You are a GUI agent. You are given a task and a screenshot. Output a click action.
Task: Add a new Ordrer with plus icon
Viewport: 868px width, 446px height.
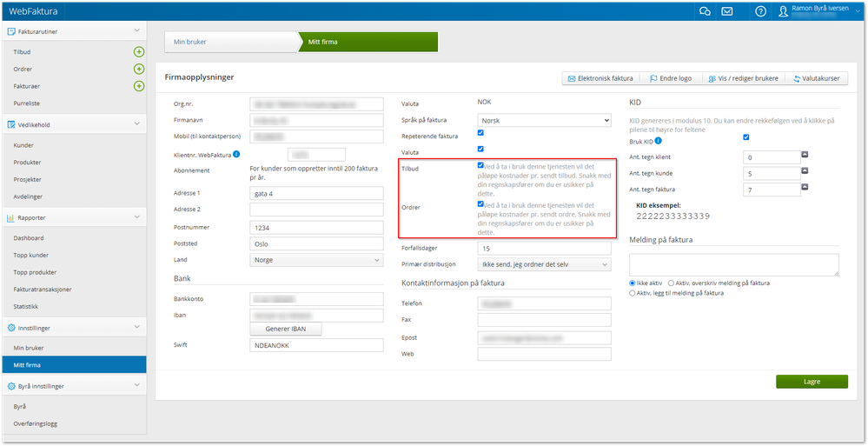[x=139, y=70]
